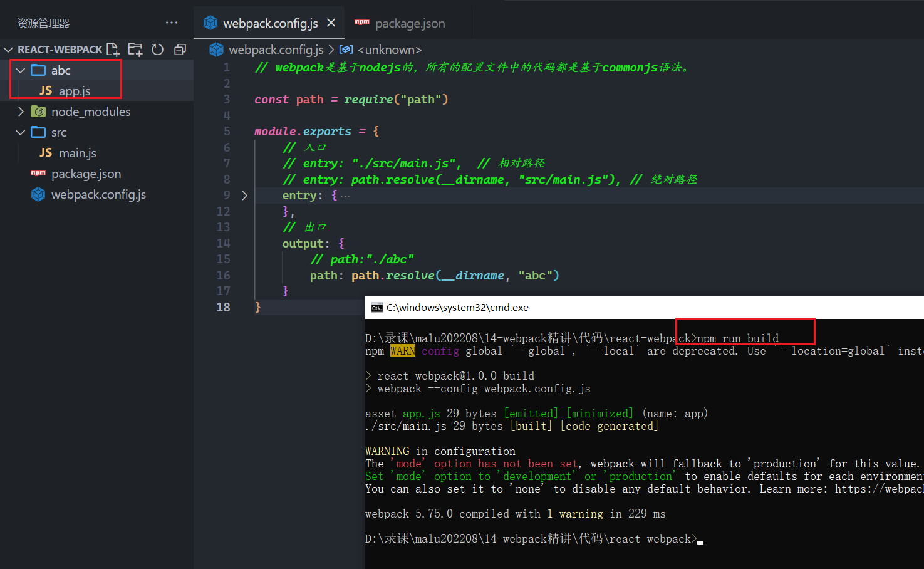Collapse the src folder chevron

21,132
